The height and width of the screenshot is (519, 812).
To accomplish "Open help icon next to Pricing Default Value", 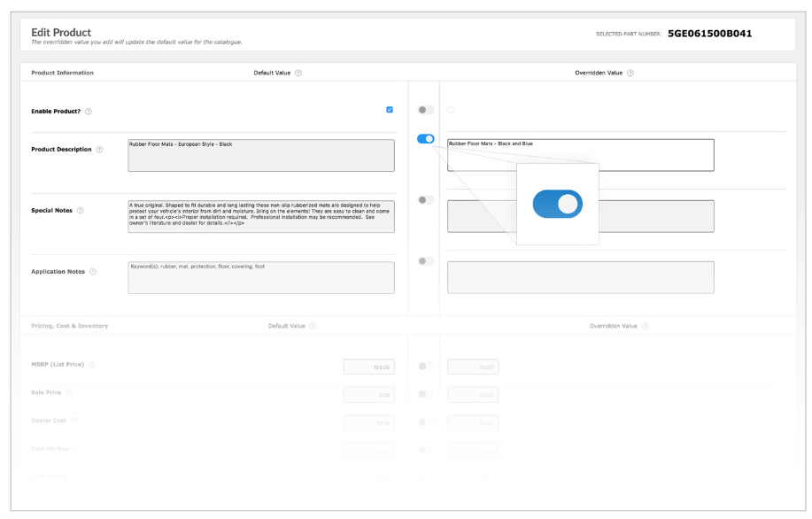I will [x=313, y=326].
